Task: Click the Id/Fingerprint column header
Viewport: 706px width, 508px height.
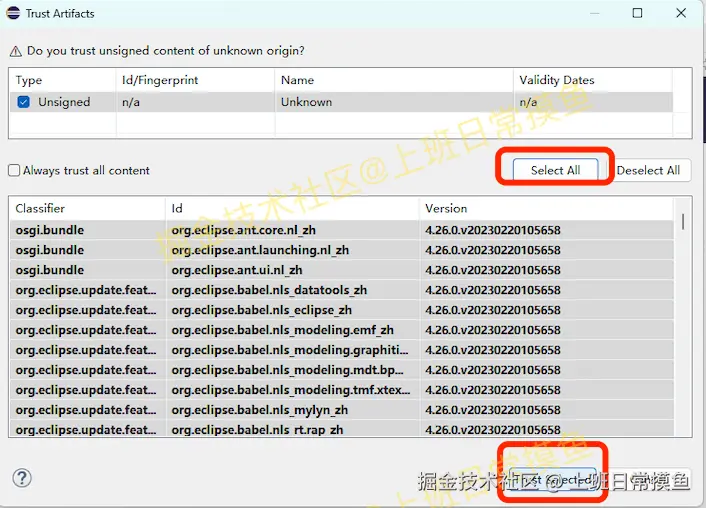Action: 195,80
